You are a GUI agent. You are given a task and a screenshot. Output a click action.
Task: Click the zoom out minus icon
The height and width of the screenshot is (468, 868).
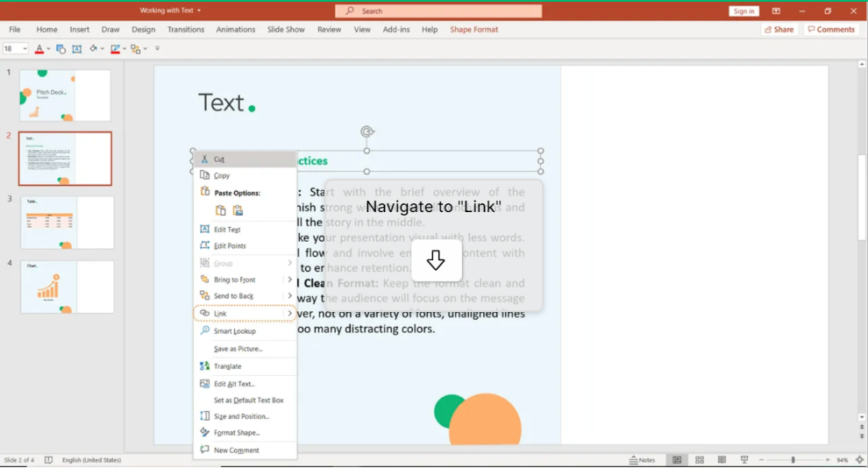tap(761, 460)
